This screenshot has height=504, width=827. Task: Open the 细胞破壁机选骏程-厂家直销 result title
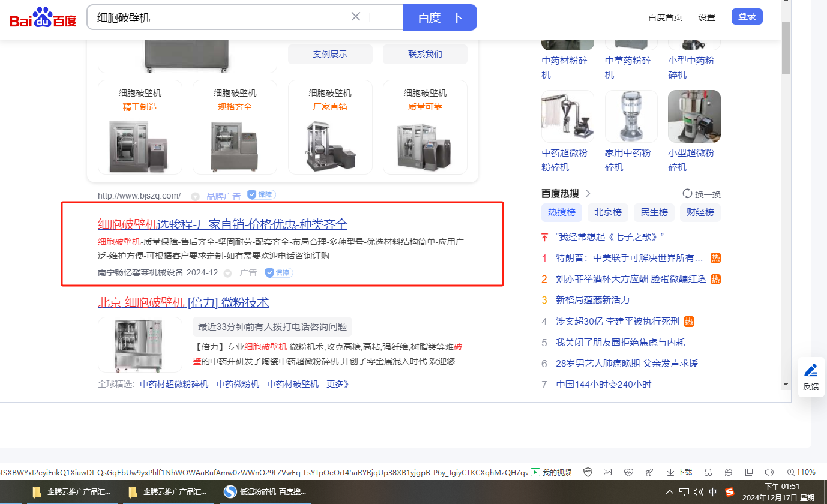223,224
